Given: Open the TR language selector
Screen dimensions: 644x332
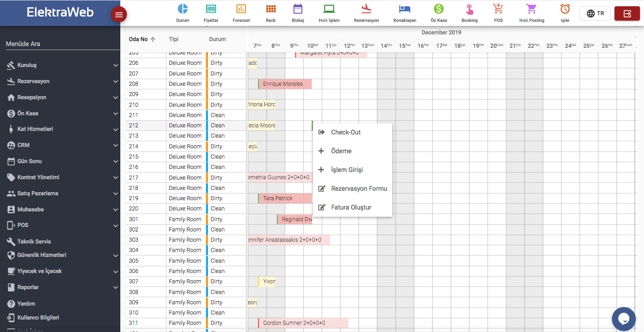Looking at the screenshot, I should (x=595, y=13).
